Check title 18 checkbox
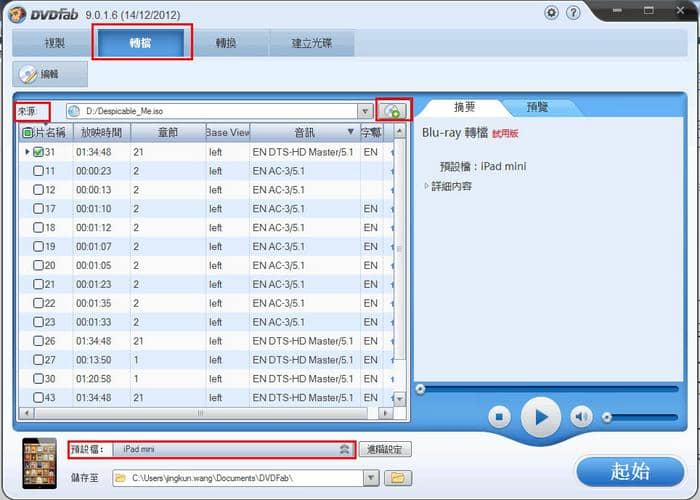The width and height of the screenshot is (700, 500). 38,227
